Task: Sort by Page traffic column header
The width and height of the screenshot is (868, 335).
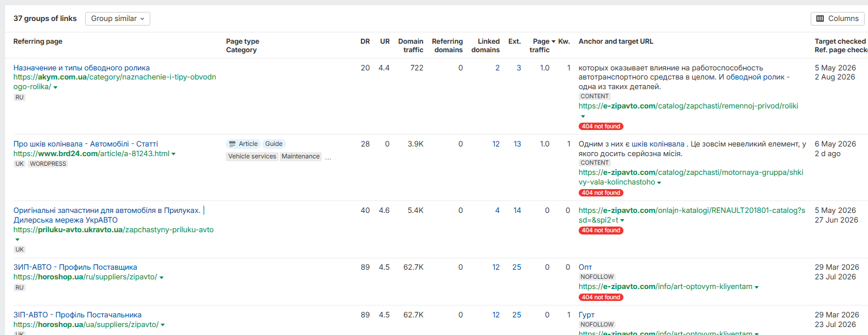Action: tap(541, 45)
